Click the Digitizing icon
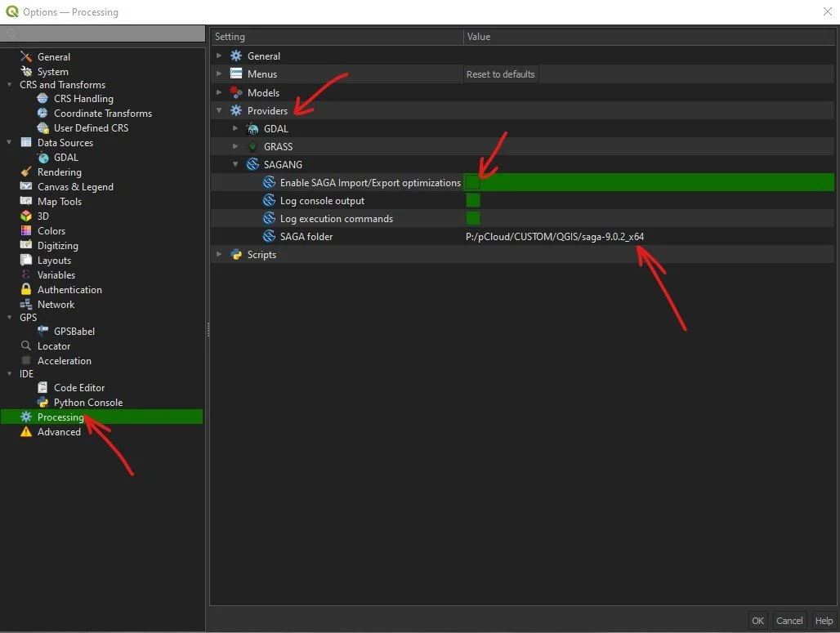Viewport: 840px width, 633px height. [x=25, y=245]
